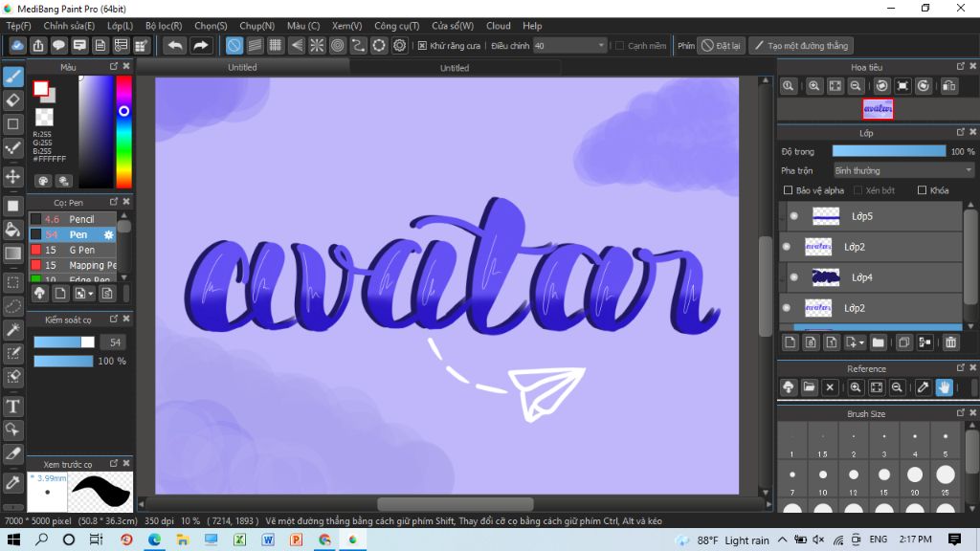The height and width of the screenshot is (551, 980).
Task: Select the Brush tool in left toolbar
Action: [x=13, y=77]
